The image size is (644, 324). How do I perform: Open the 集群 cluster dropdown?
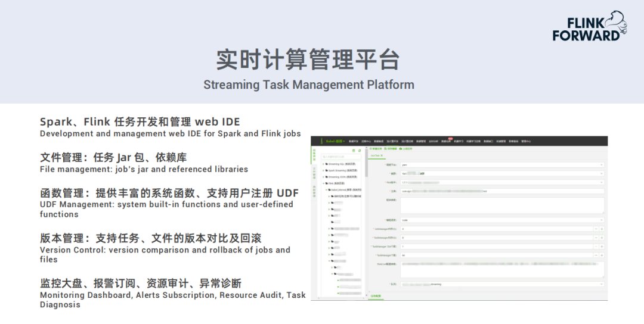502,173
